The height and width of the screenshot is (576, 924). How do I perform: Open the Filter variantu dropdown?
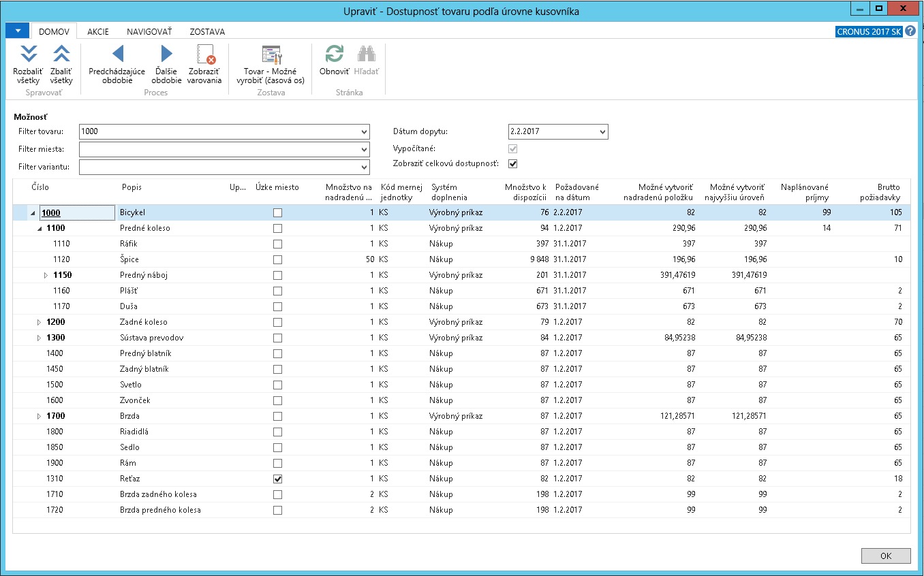[364, 167]
